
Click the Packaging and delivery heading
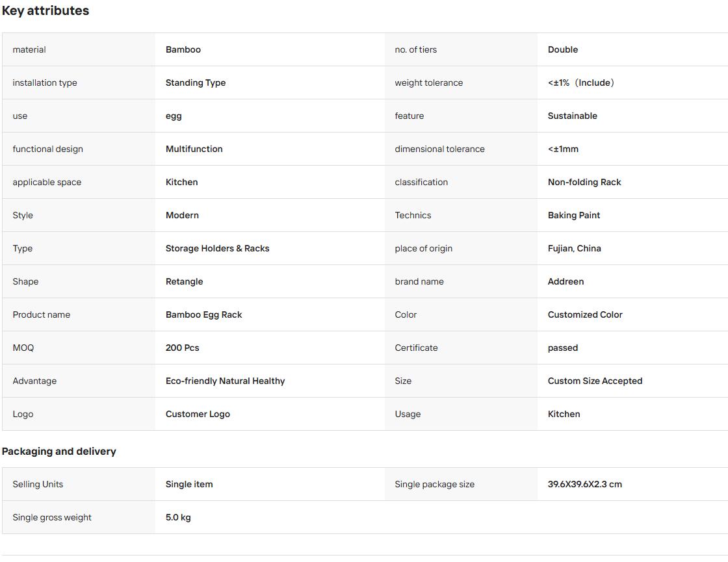59,451
